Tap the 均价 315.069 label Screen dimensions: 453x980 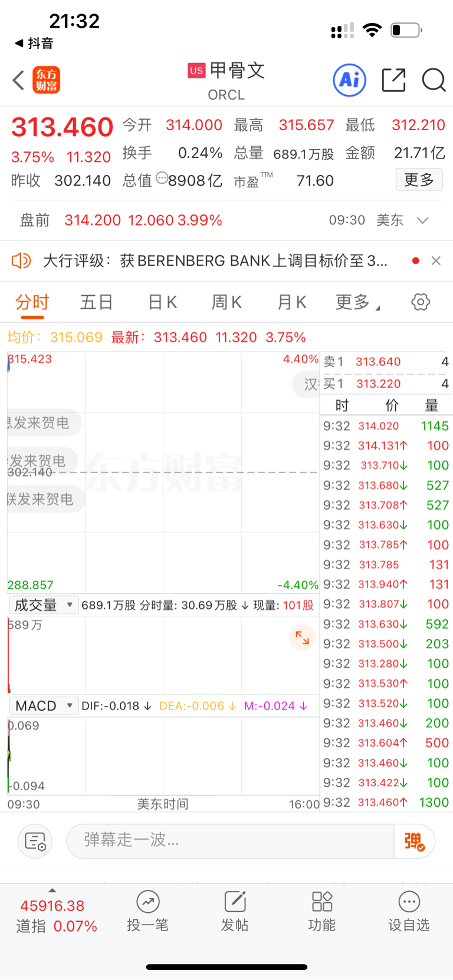click(x=55, y=338)
